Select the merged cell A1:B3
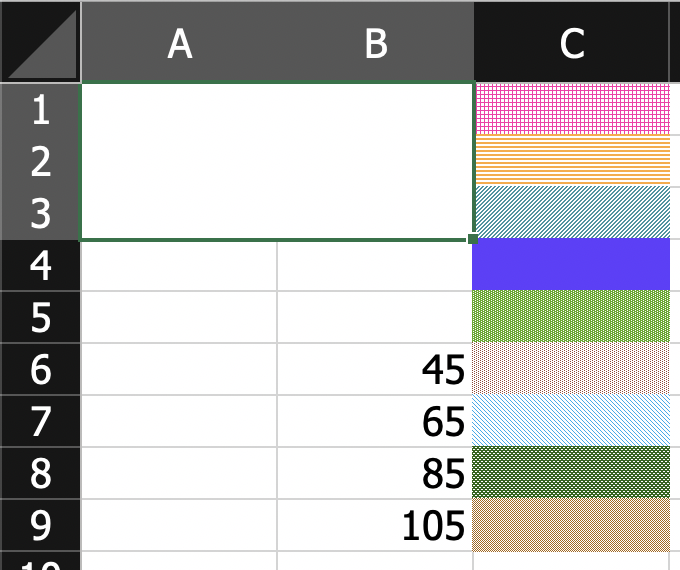Viewport: 680px width, 570px height. 277,161
